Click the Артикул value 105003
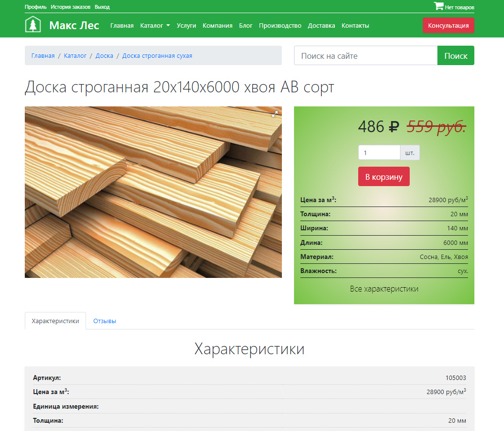Viewport: 504px width, 431px height. tap(455, 378)
